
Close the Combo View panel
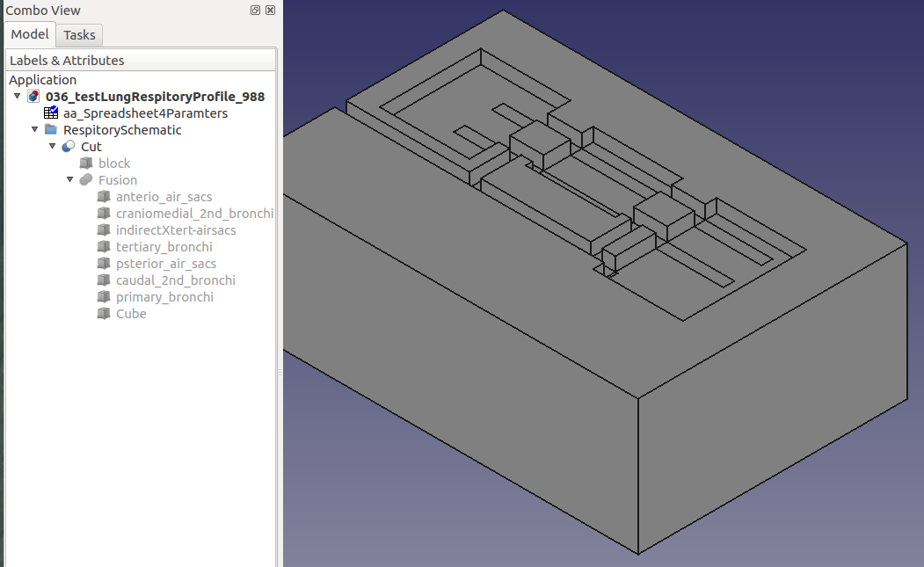point(270,11)
